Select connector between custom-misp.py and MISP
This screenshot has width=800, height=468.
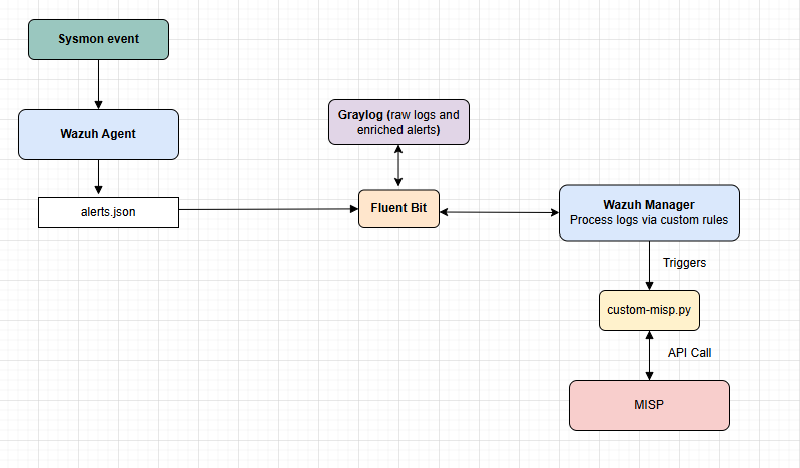[649, 356]
